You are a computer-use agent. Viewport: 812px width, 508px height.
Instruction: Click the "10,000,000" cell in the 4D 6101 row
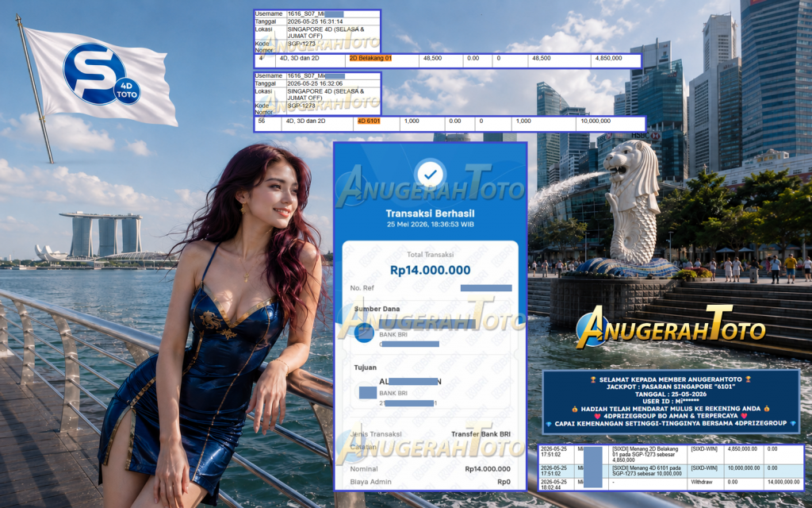pyautogui.click(x=596, y=121)
